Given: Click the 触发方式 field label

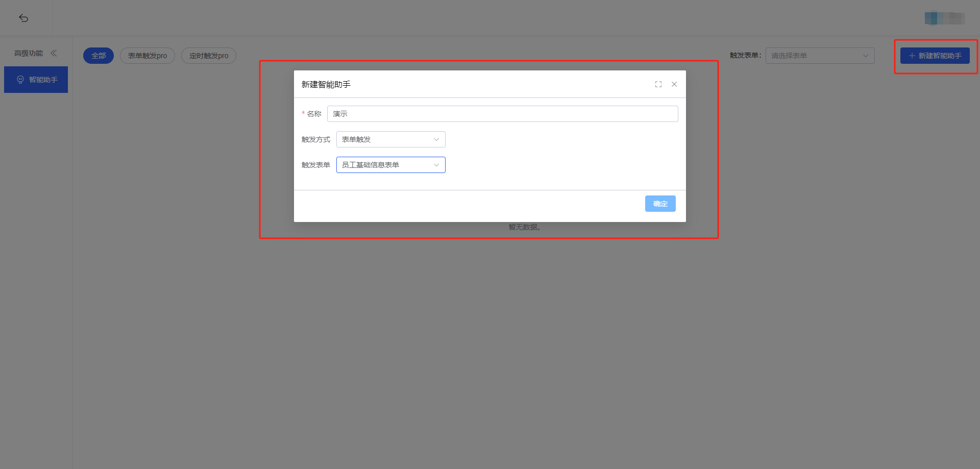Looking at the screenshot, I should pos(315,139).
